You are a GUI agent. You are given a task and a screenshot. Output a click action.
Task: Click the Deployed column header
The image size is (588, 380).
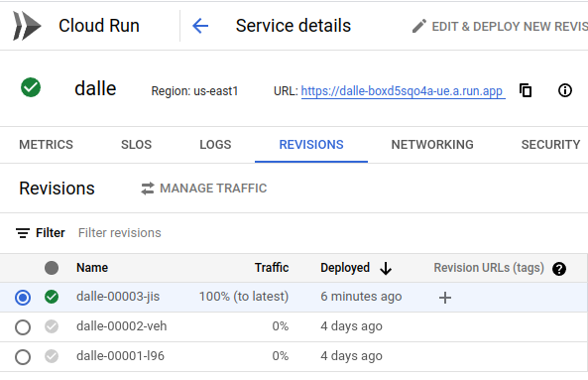tap(345, 268)
